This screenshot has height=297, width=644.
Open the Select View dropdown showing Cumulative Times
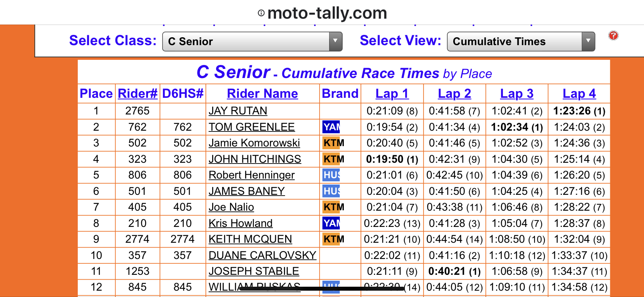coord(521,42)
